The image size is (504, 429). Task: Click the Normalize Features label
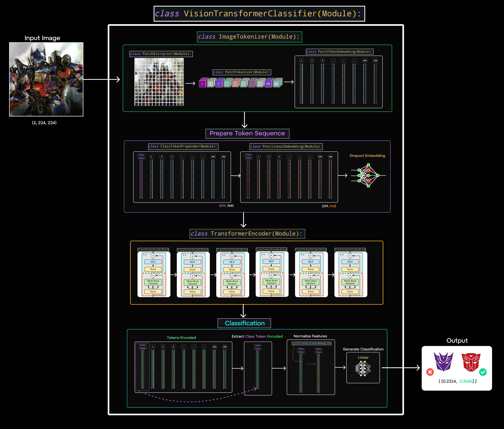coord(310,336)
